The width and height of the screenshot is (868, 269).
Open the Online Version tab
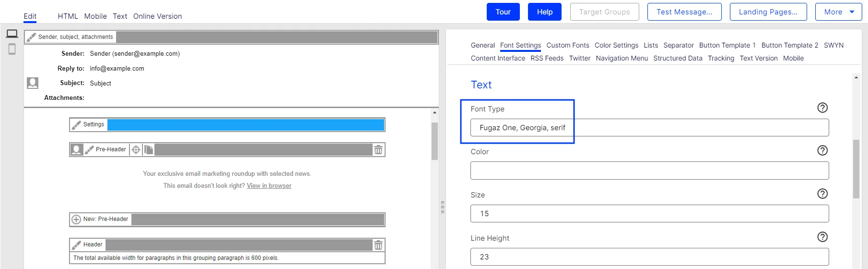tap(157, 16)
